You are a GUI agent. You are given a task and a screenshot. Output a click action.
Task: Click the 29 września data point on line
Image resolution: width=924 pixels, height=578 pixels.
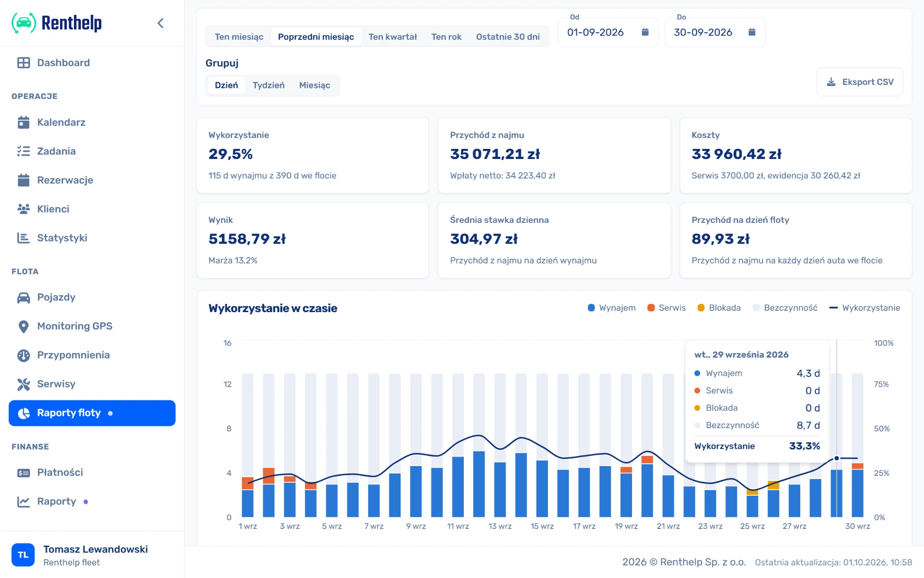tap(837, 458)
